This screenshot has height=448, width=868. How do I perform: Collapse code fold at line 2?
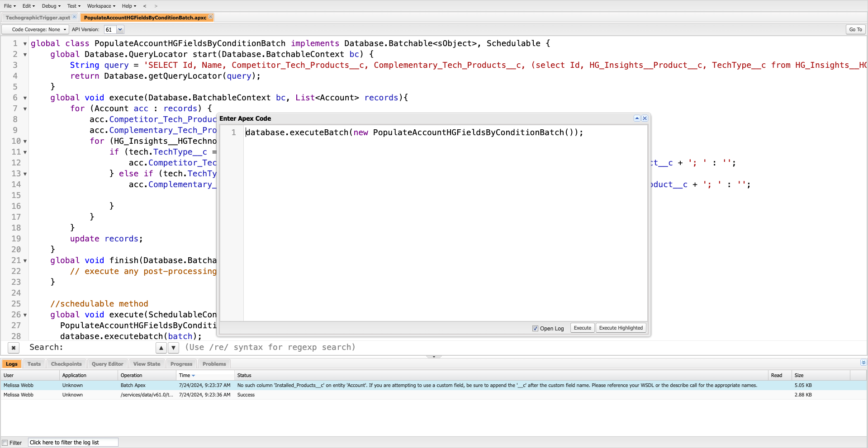coord(25,55)
